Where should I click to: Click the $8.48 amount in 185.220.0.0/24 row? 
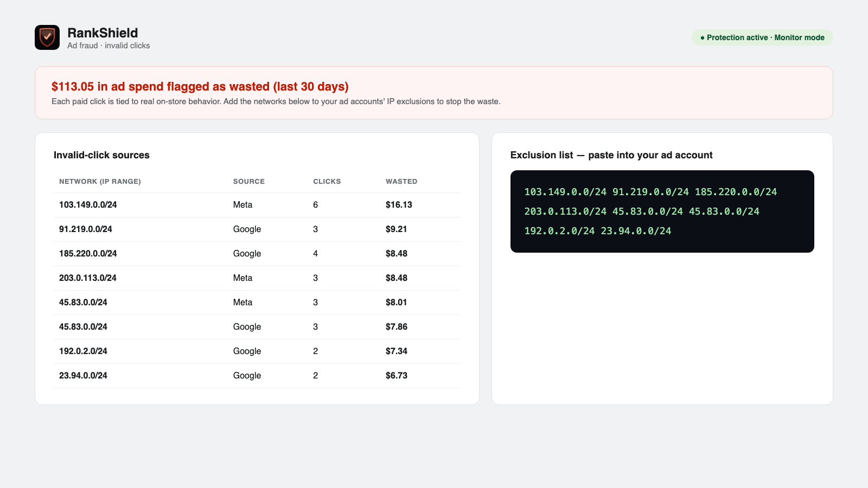(397, 254)
